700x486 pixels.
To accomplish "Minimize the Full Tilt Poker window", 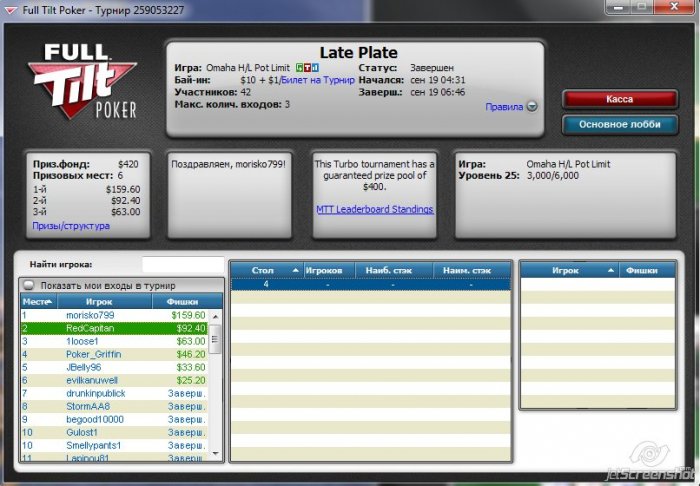I will 619,7.
